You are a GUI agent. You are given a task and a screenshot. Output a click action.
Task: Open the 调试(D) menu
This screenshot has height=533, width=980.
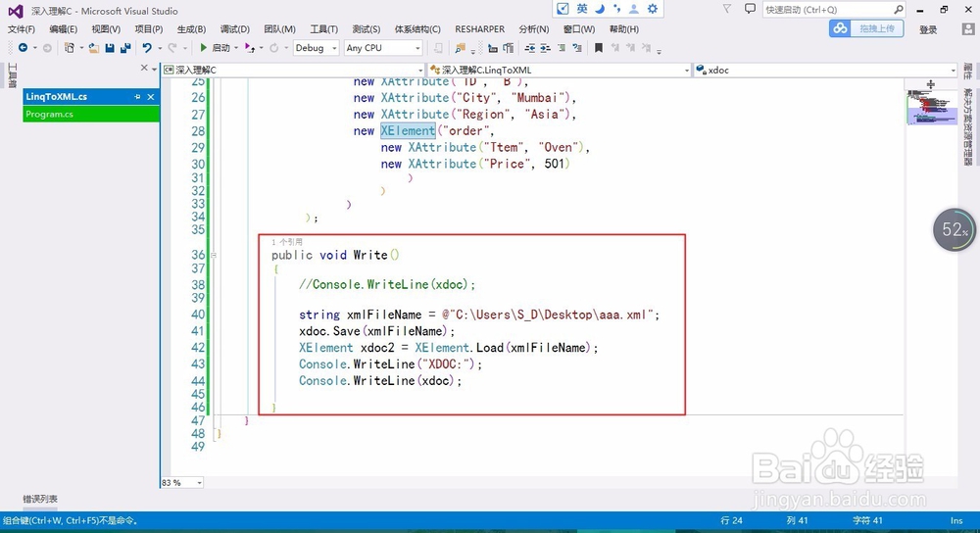pos(234,29)
